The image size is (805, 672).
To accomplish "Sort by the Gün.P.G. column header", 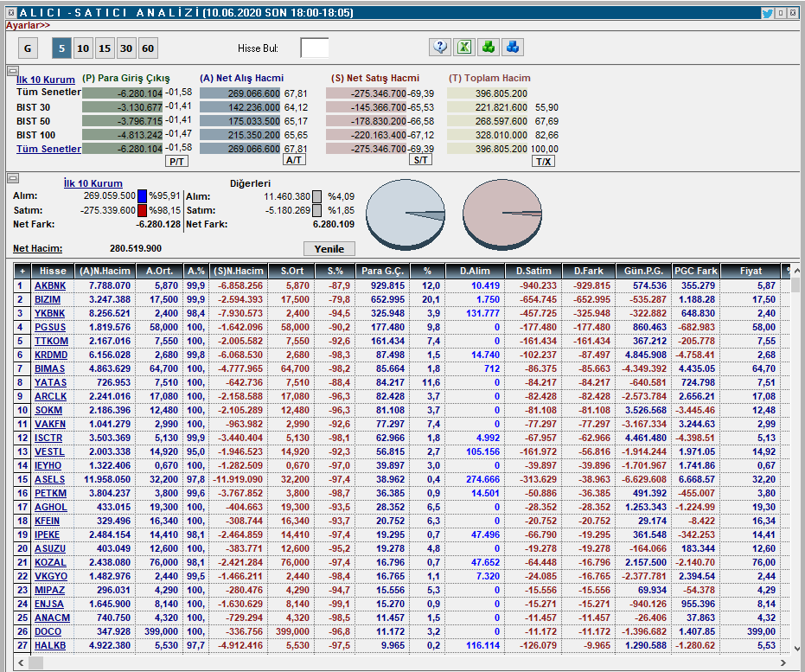I will [643, 271].
